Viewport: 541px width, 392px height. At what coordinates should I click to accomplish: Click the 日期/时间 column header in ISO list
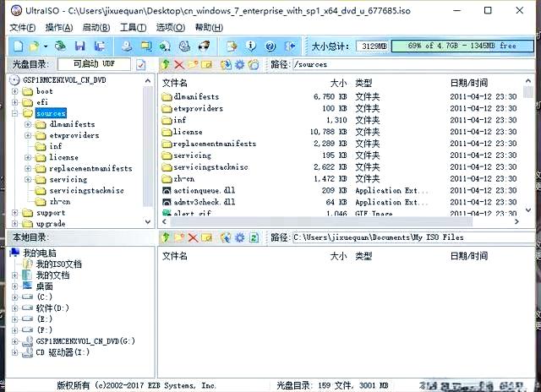[x=468, y=83]
